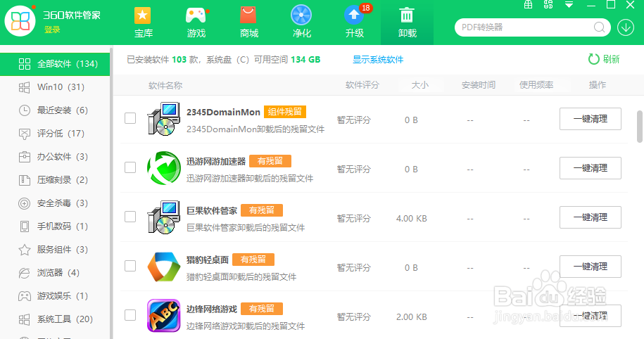644x339 pixels.
Task: Switch to the 卸载 tab
Action: coord(407,23)
